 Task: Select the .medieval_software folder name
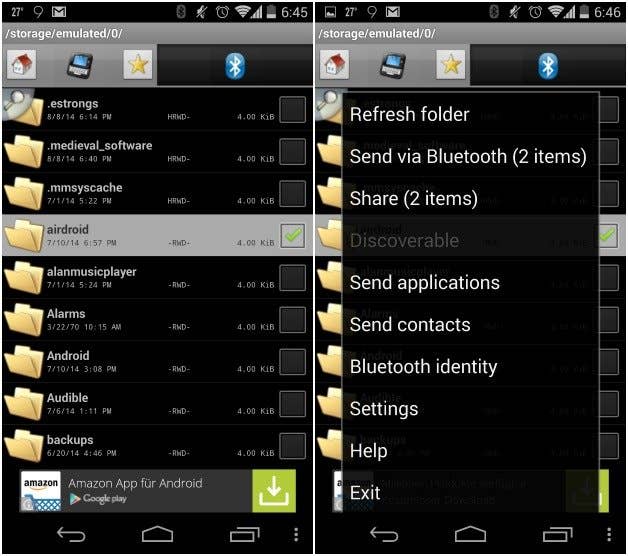(100, 145)
